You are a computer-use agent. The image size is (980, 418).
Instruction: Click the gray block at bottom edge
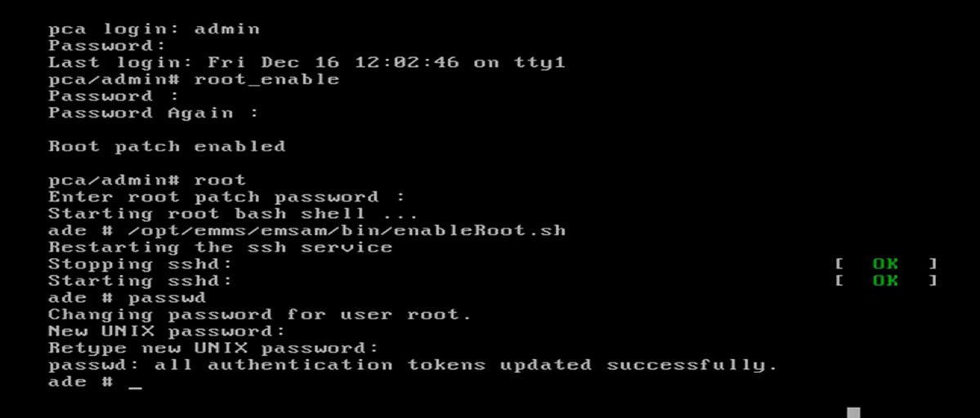click(853, 412)
